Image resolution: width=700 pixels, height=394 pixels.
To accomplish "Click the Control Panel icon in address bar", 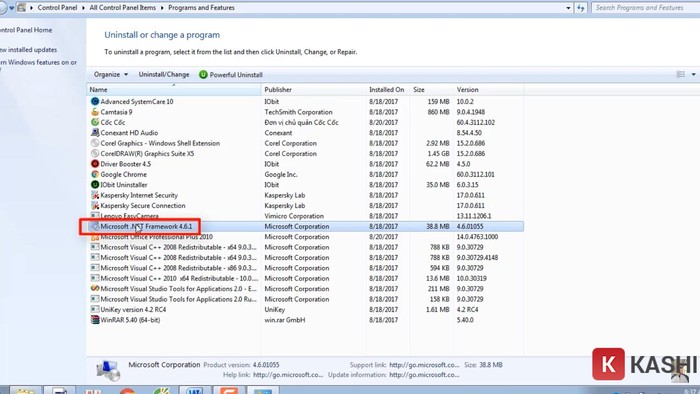I will 21,8.
